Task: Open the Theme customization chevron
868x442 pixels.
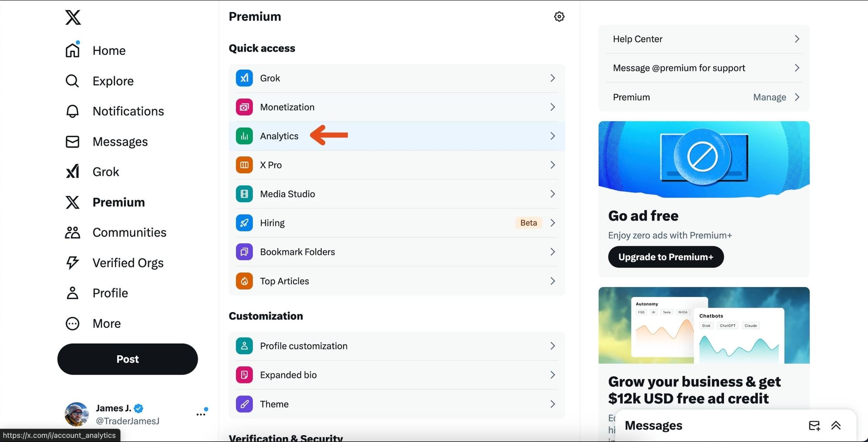Action: tap(552, 404)
